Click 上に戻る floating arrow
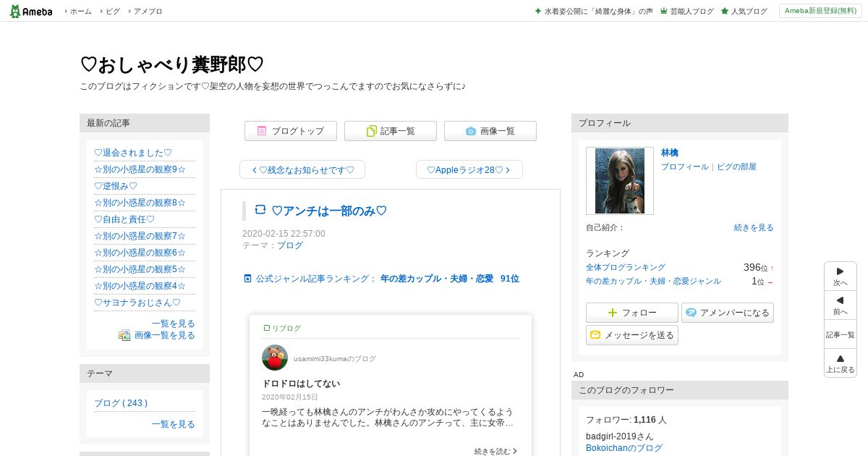Viewport: 868px width, 456px height. pyautogui.click(x=841, y=363)
